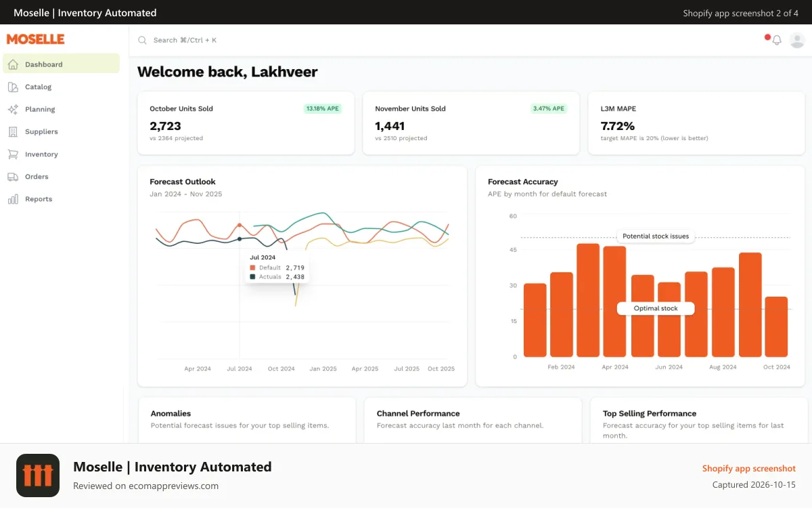Click the vs 2510 projected text
This screenshot has height=508, width=812.
point(401,138)
